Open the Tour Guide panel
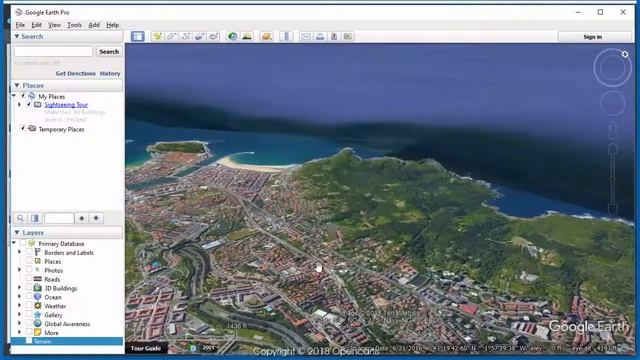This screenshot has height=360, width=640. tap(146, 348)
